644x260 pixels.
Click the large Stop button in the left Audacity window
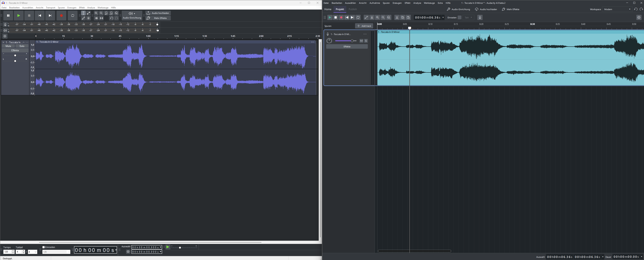29,16
